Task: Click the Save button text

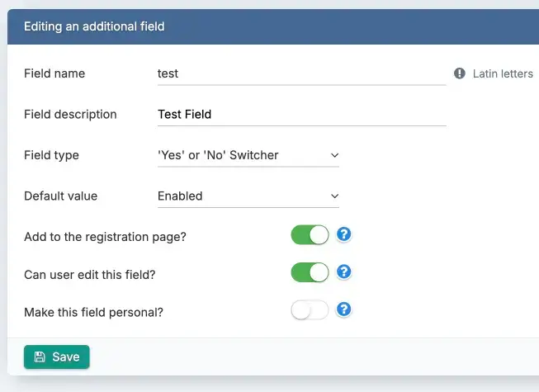Action: click(66, 357)
